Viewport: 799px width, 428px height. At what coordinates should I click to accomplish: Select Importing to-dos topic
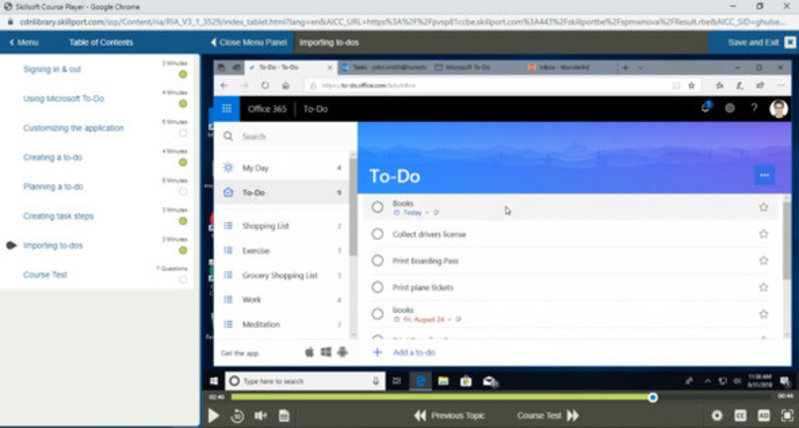point(52,246)
